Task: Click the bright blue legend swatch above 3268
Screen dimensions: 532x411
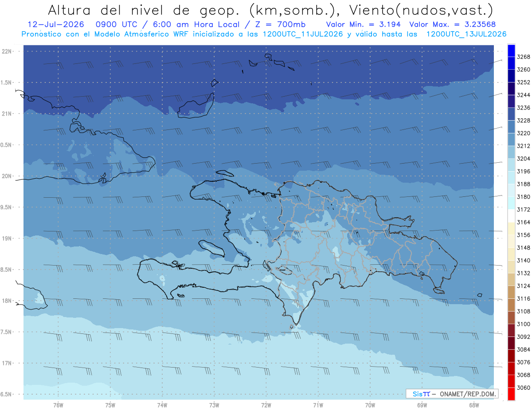Action: 511,51
